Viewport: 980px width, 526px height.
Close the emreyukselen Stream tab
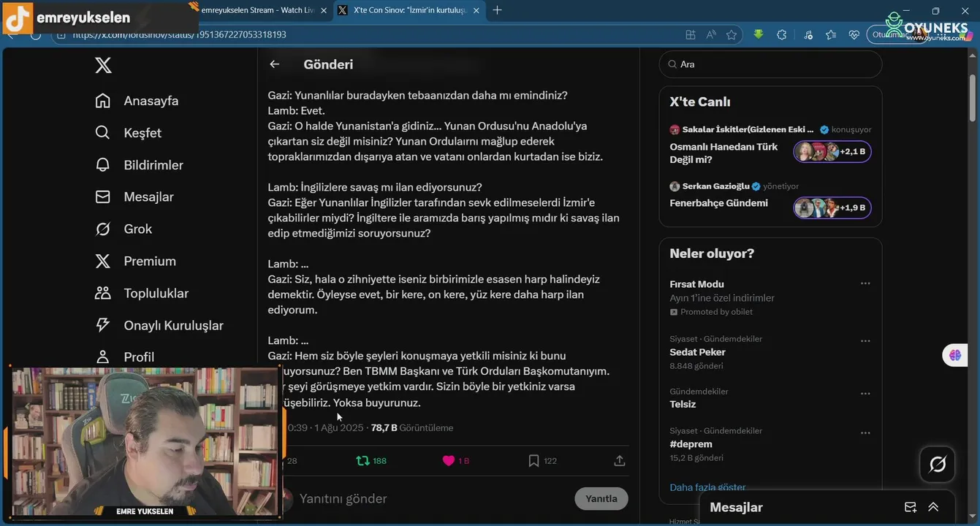point(324,10)
